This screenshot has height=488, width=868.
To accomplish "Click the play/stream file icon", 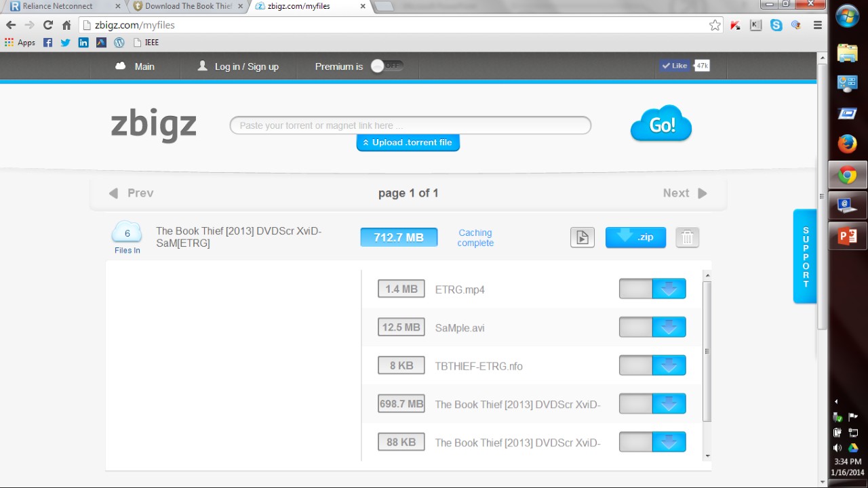I will click(582, 237).
